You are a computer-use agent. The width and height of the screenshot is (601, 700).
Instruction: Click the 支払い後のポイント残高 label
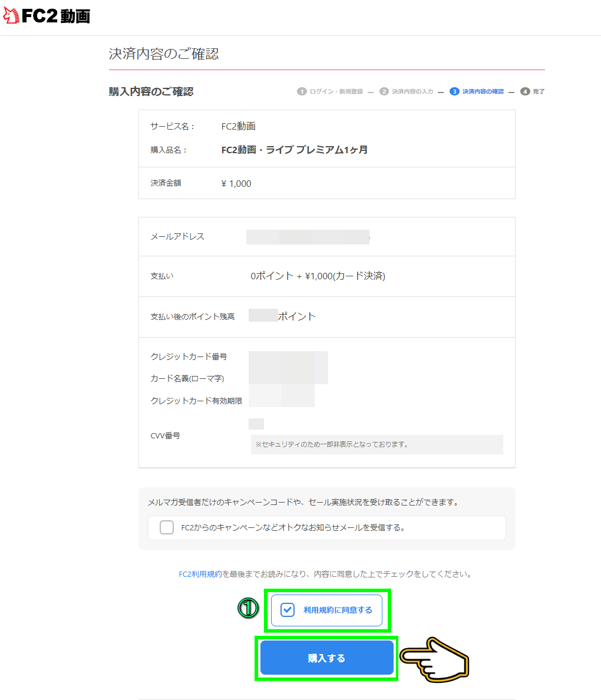pos(193,316)
